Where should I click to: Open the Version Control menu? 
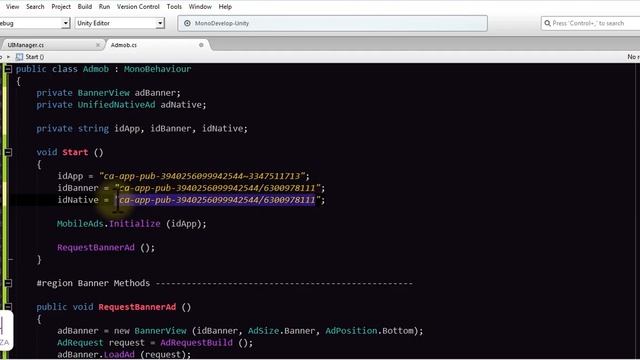point(138,7)
